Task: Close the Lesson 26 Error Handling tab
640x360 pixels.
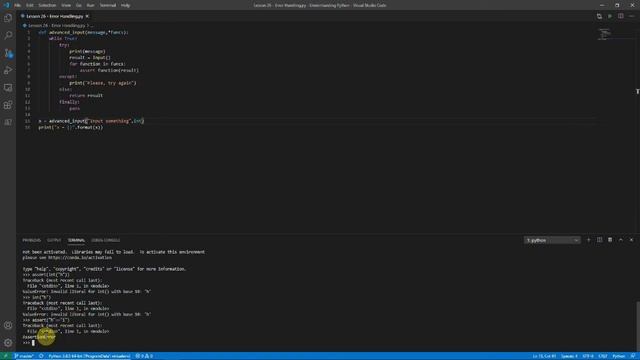Action: click(x=87, y=16)
